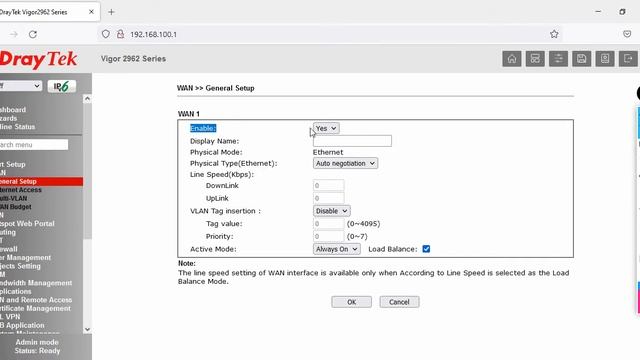Open the Enable Yes dropdown
Viewport: 640px width, 360px height.
click(x=326, y=128)
